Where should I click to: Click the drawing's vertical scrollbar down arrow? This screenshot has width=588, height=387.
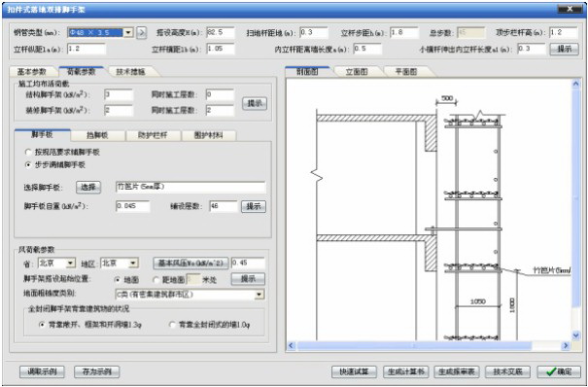coord(576,335)
